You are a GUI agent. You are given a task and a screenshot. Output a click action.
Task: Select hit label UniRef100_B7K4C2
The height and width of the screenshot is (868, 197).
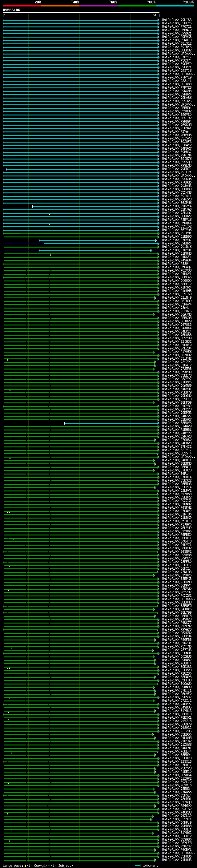(176, 447)
